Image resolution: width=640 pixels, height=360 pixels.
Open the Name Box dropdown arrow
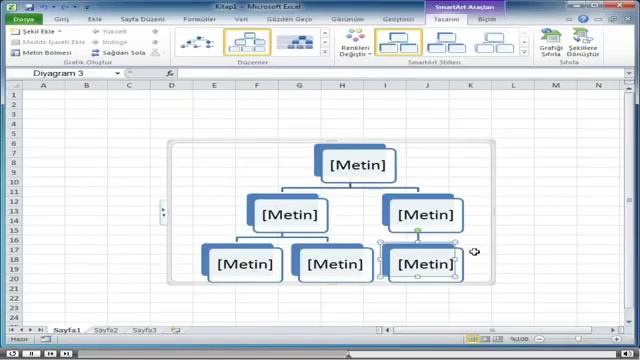(117, 73)
